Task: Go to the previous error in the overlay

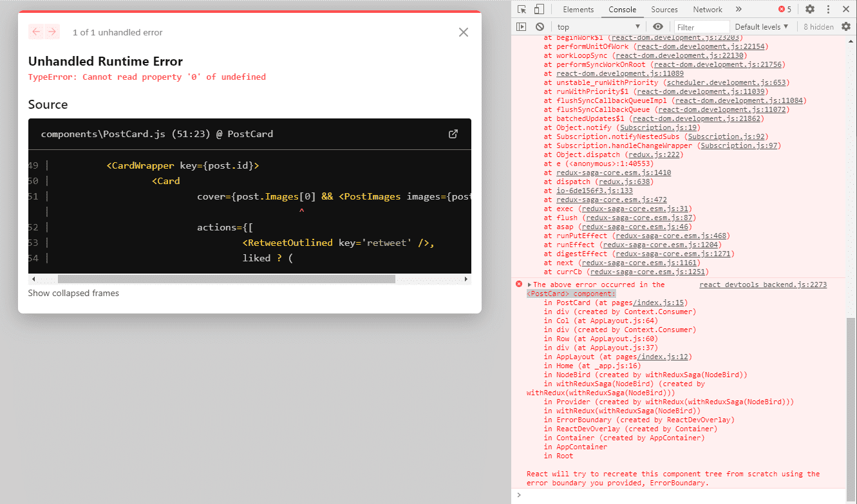Action: (36, 32)
